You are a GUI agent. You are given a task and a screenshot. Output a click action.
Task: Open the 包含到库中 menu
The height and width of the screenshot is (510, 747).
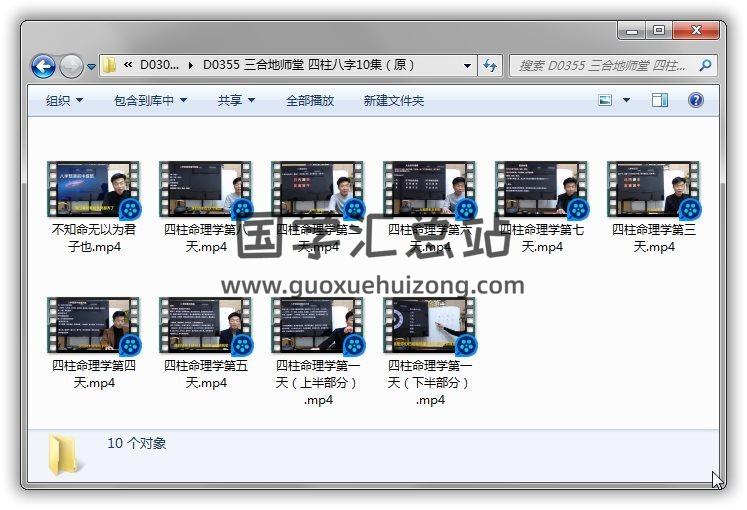click(150, 100)
